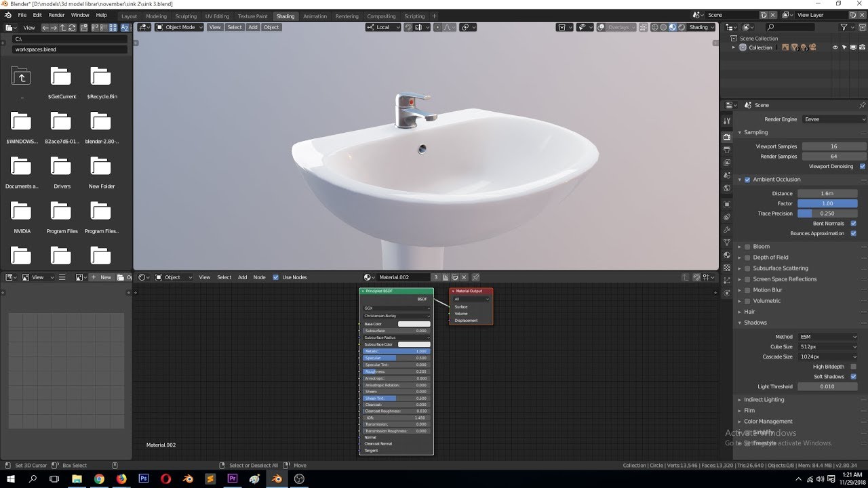Open the Render properties tab icon
The height and width of the screenshot is (488, 868).
click(x=727, y=137)
